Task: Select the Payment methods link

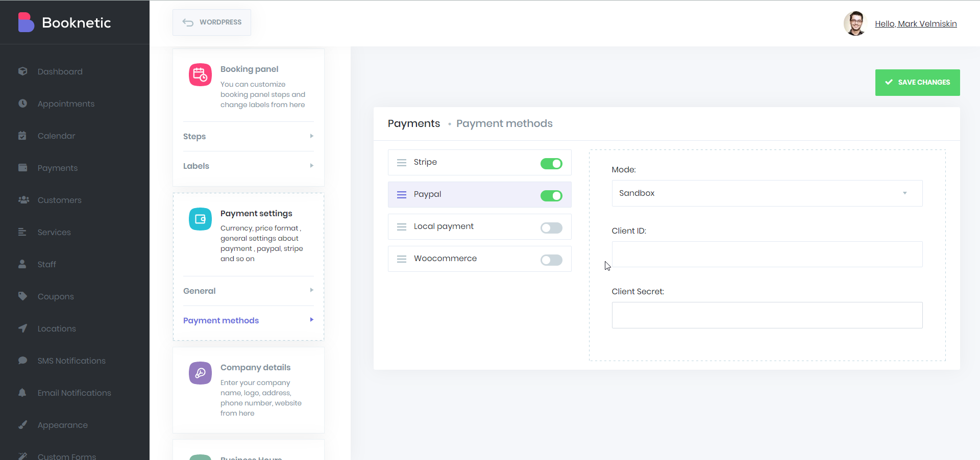Action: coord(221,320)
